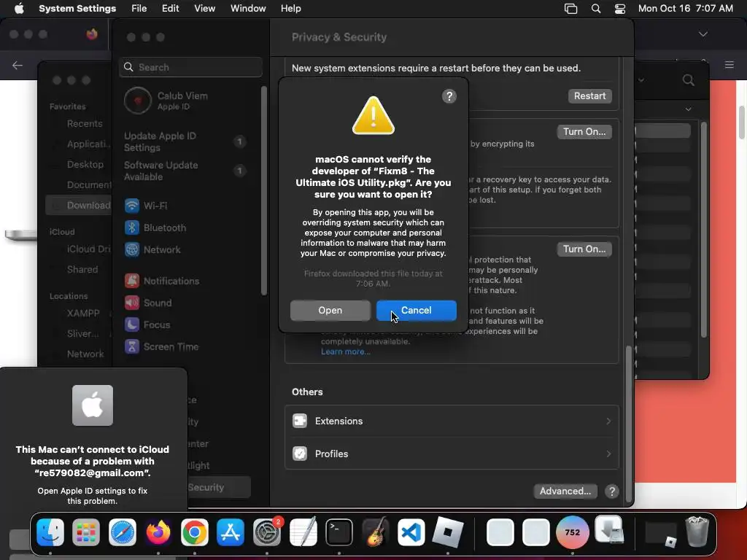Select Update Apple ID Settings item

(186, 142)
